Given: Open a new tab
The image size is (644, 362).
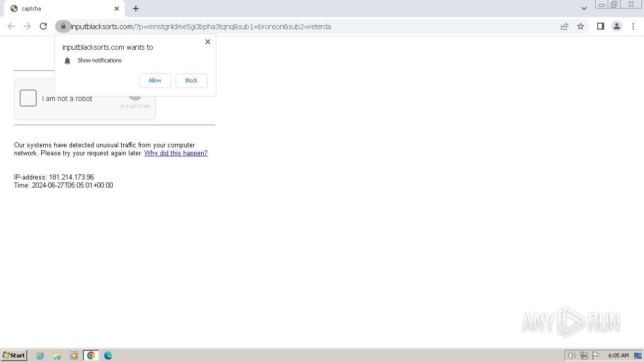Looking at the screenshot, I should coord(136,9).
